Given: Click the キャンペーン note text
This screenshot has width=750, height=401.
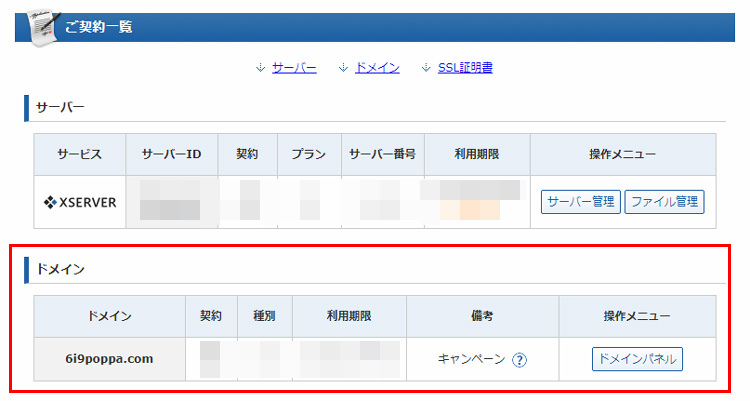Looking at the screenshot, I should coord(472,359).
